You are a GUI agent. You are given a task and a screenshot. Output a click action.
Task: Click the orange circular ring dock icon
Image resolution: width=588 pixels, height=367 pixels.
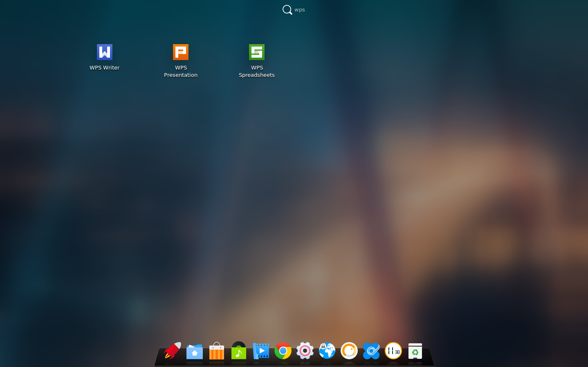349,351
